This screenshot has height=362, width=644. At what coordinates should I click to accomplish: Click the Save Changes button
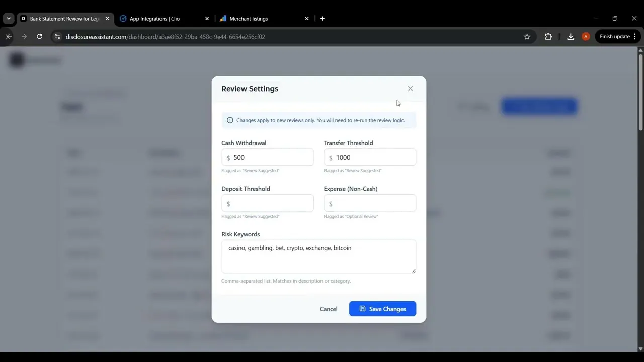(382, 309)
